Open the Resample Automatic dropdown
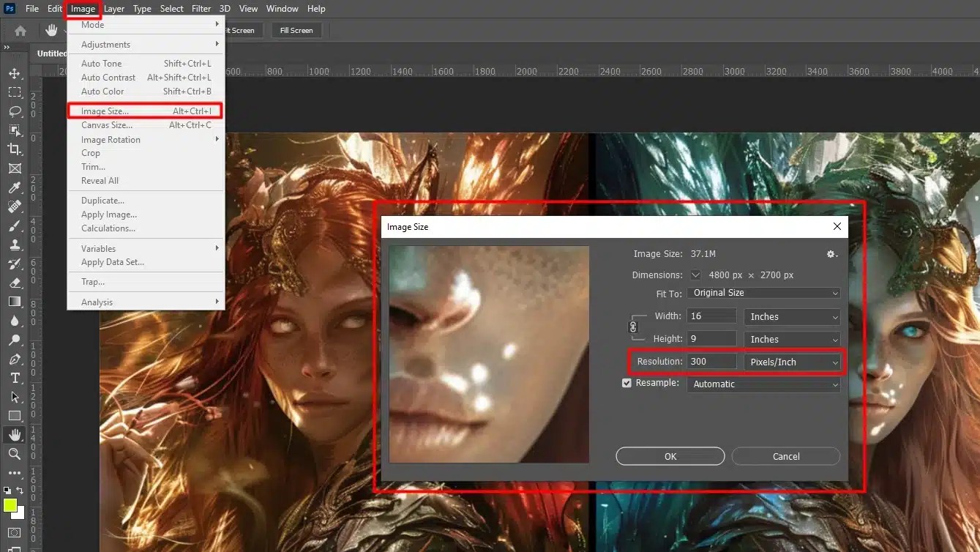980x552 pixels. [x=763, y=384]
